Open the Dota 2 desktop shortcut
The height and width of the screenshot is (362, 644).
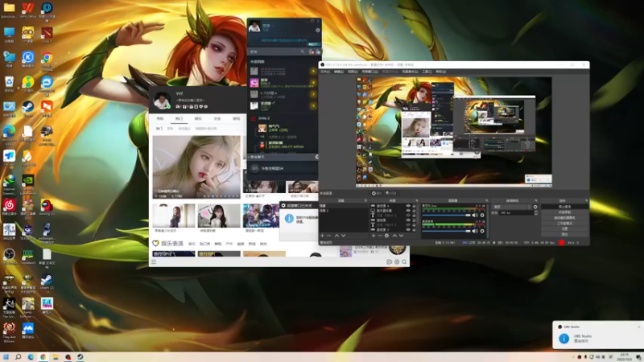(x=47, y=35)
